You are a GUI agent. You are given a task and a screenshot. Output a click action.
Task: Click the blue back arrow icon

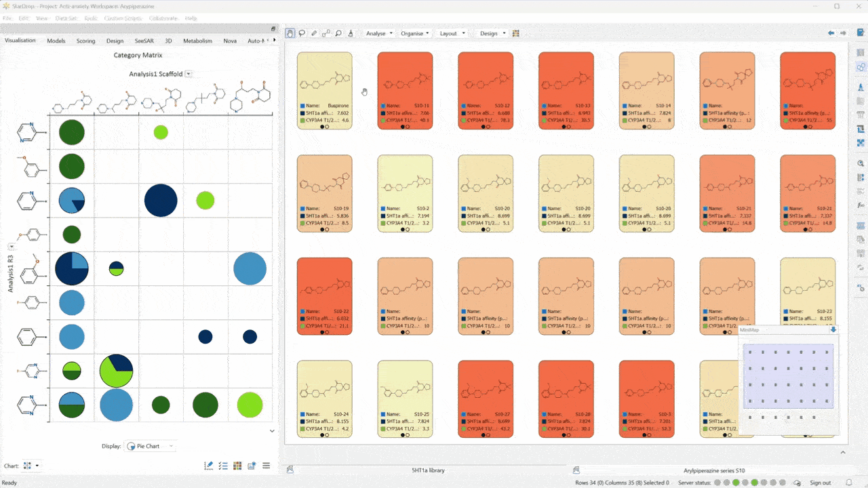tap(831, 33)
